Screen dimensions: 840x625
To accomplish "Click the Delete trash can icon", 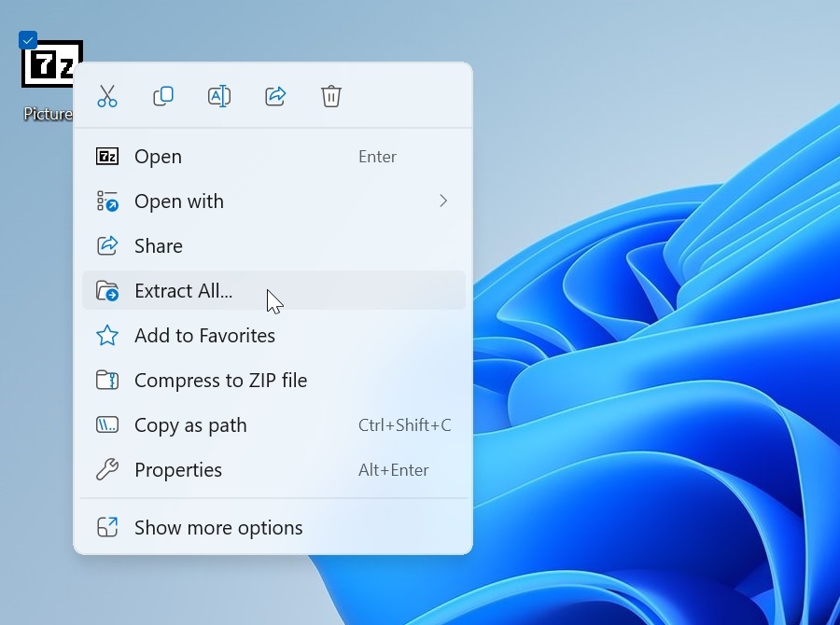I will [x=331, y=96].
